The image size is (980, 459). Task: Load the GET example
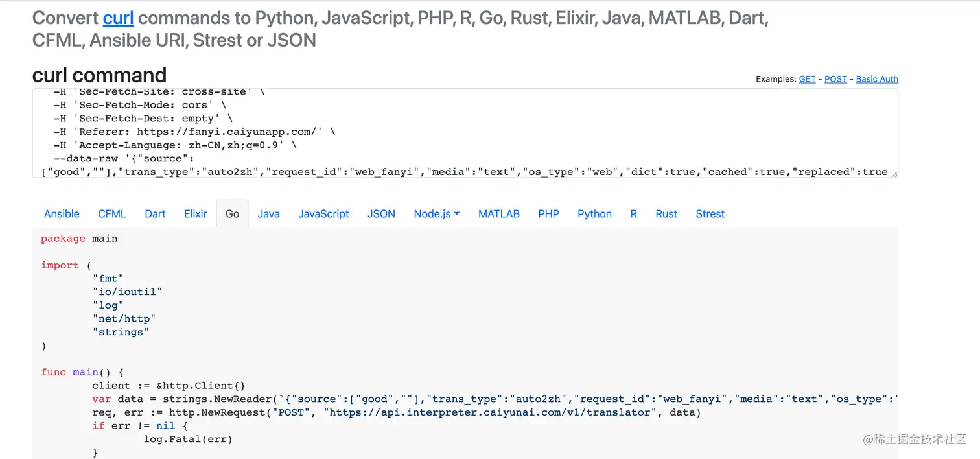tap(807, 79)
